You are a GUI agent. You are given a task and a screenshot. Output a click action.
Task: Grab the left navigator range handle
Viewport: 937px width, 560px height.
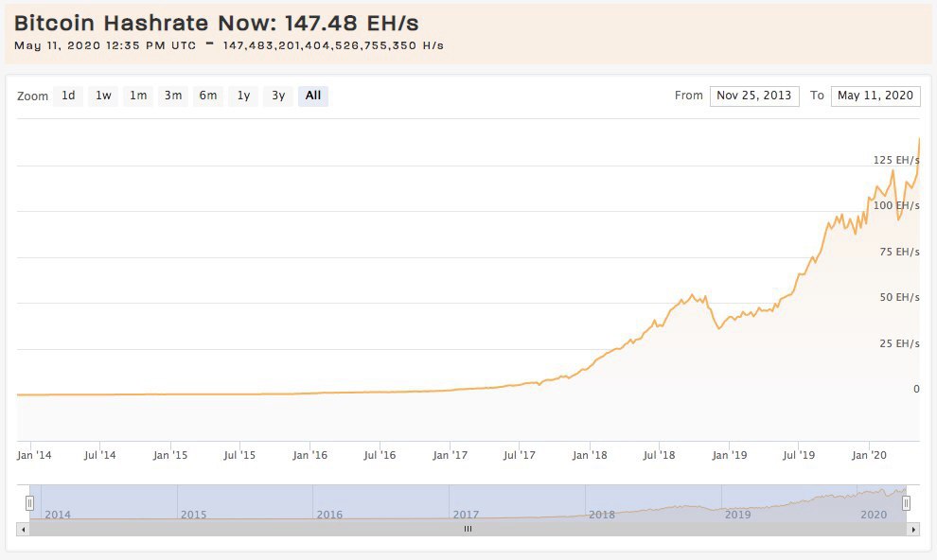pyautogui.click(x=29, y=503)
